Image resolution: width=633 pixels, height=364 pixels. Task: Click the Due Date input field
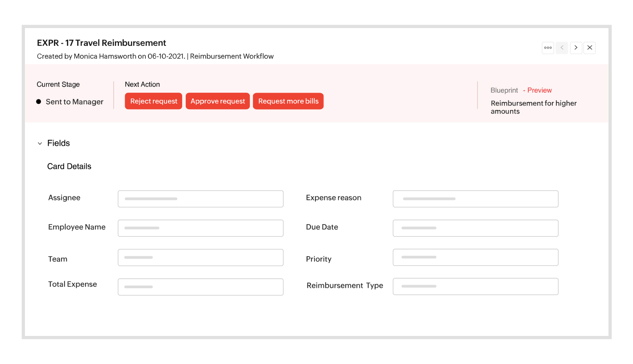tap(475, 228)
